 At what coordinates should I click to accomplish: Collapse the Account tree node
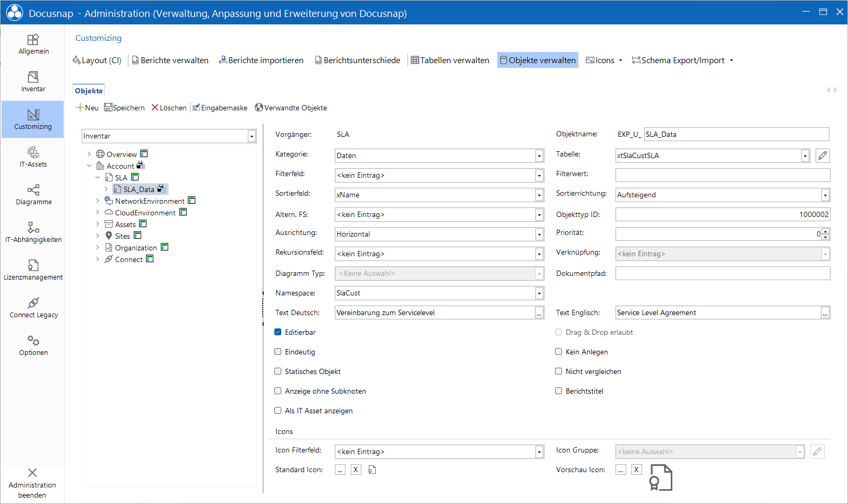click(89, 166)
